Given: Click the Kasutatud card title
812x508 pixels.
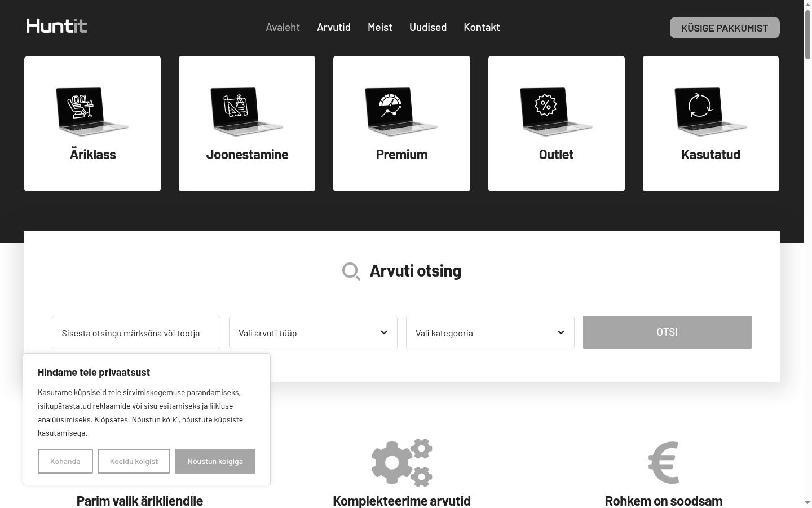Looking at the screenshot, I should coord(710,155).
